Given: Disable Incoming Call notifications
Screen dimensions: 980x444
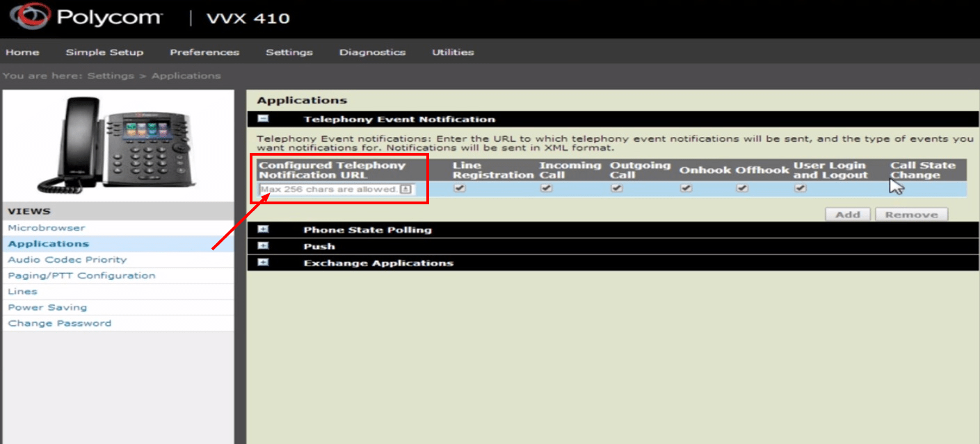Looking at the screenshot, I should pyautogui.click(x=546, y=188).
